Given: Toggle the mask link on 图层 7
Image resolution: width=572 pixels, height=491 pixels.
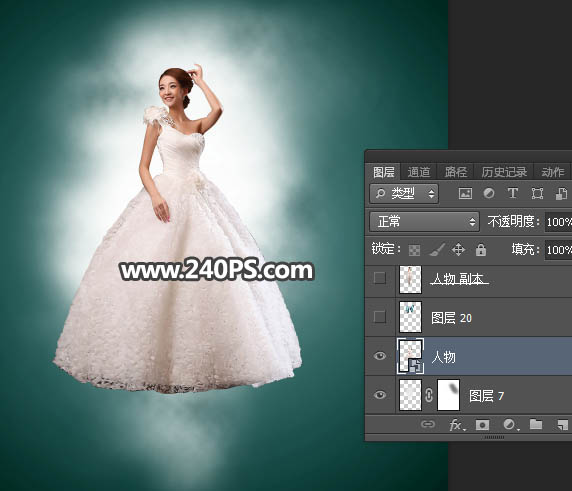Looking at the screenshot, I should click(x=429, y=395).
